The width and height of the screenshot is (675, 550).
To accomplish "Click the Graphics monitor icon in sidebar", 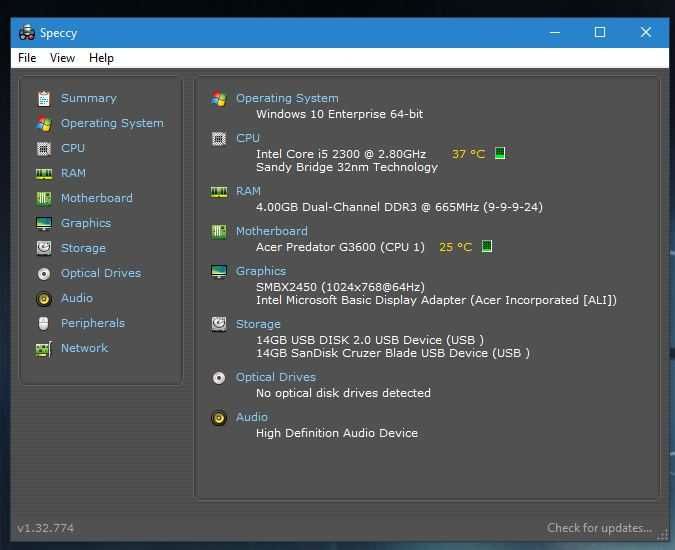I will pos(43,223).
